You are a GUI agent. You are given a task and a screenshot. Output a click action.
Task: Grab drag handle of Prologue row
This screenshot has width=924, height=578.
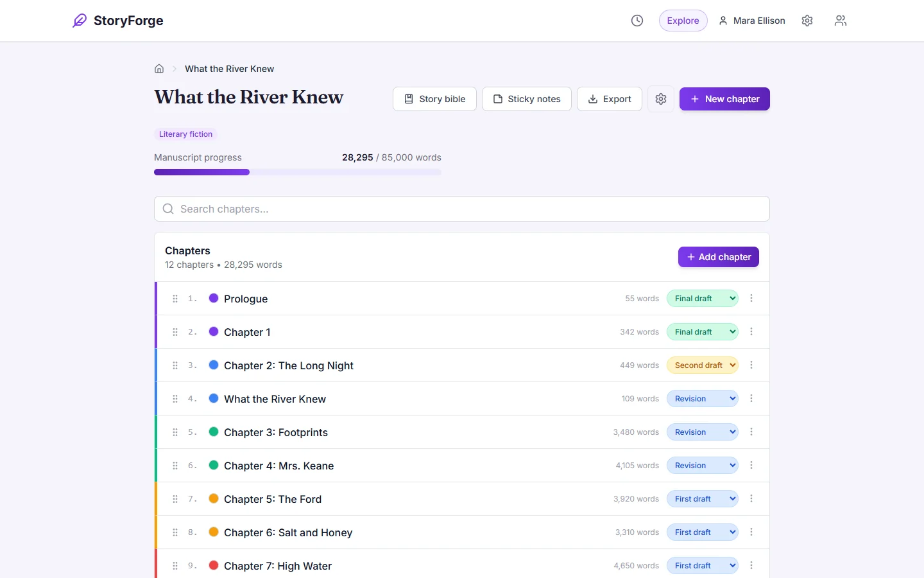coord(175,299)
